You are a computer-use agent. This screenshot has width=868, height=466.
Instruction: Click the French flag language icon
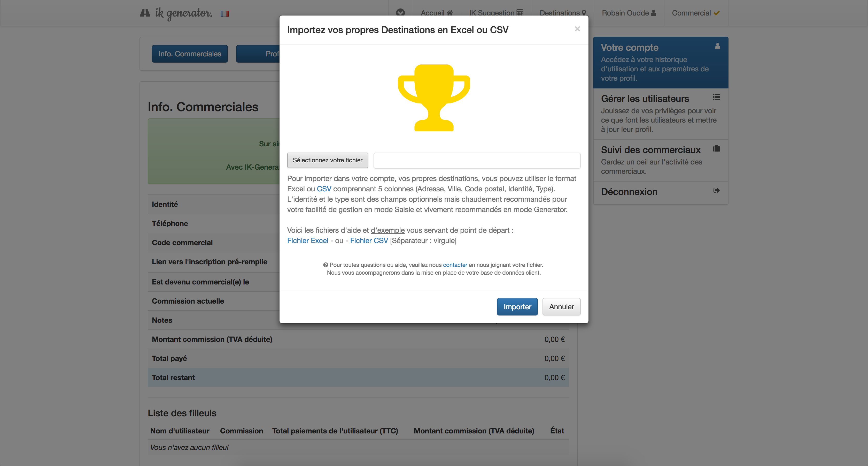click(x=226, y=13)
